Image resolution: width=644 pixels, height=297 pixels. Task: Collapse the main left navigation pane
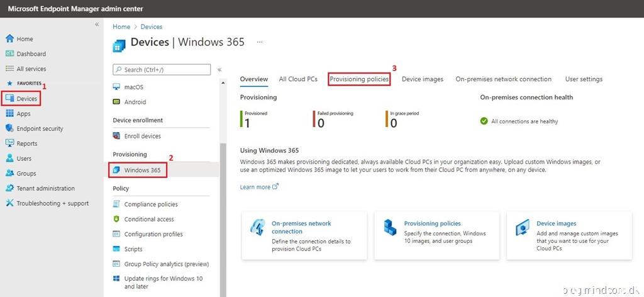(97, 25)
